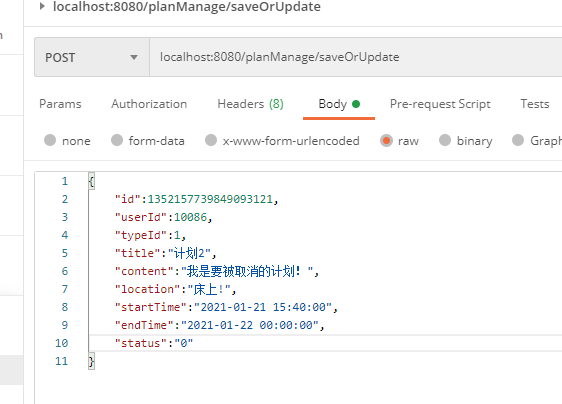Select the Body tab

tap(339, 104)
